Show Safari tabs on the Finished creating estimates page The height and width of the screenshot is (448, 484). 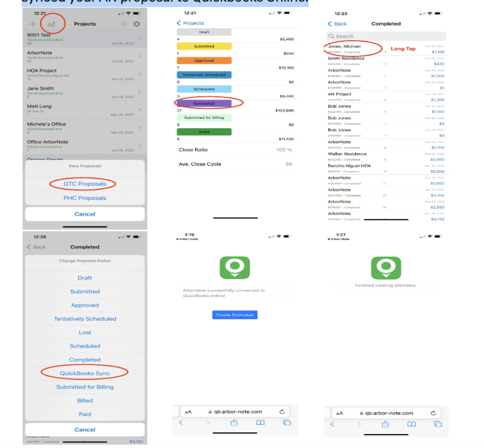(438, 424)
